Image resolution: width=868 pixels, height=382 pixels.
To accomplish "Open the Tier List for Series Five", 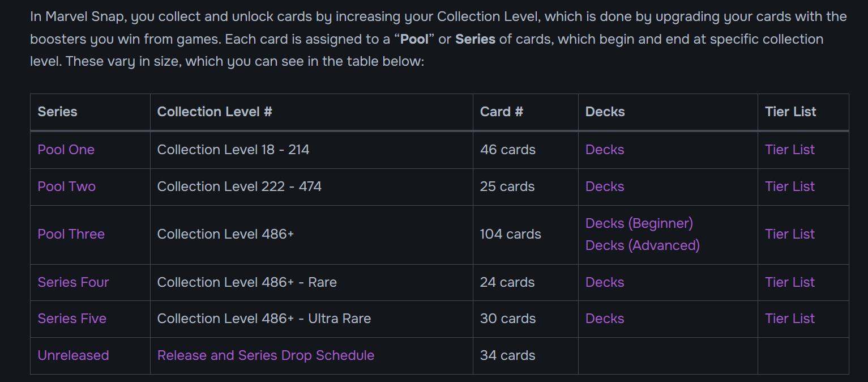I will (790, 319).
